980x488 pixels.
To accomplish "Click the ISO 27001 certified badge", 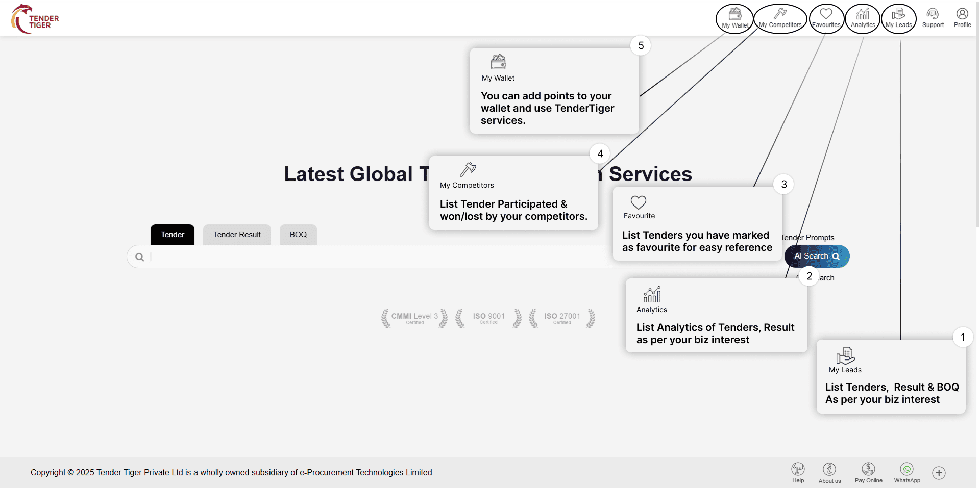I will (562, 318).
